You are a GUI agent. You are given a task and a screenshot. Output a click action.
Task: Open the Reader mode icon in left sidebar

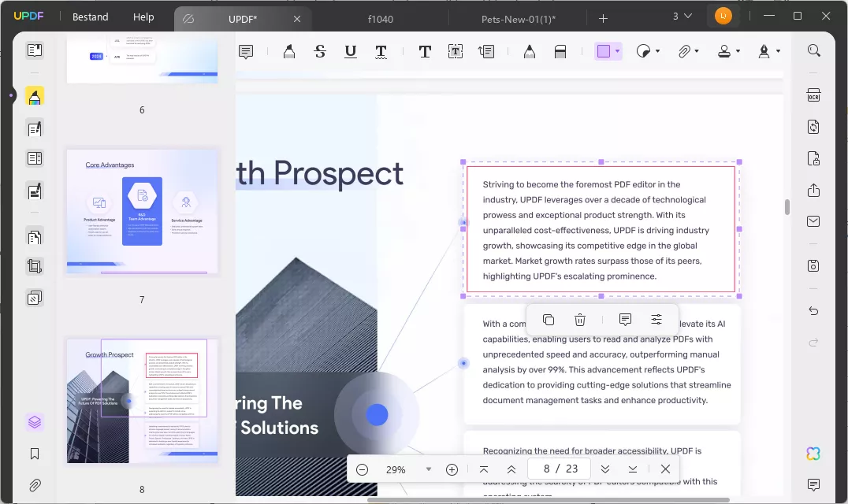(x=35, y=50)
